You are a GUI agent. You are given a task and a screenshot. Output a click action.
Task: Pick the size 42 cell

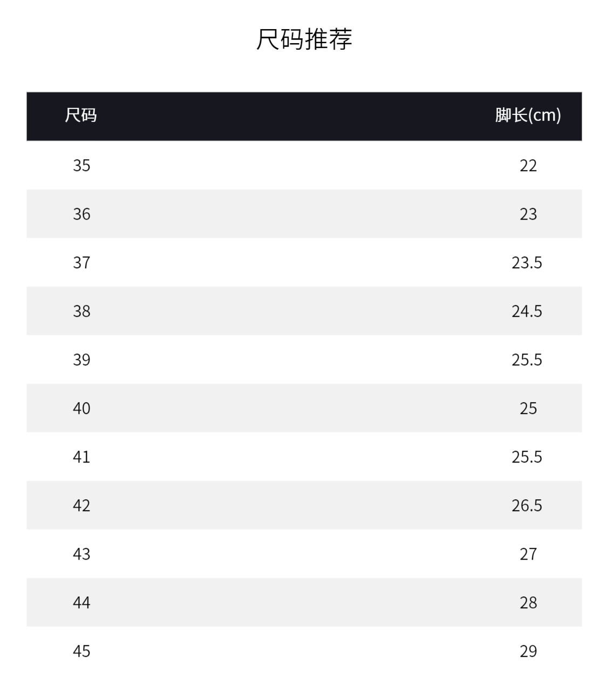tap(81, 505)
